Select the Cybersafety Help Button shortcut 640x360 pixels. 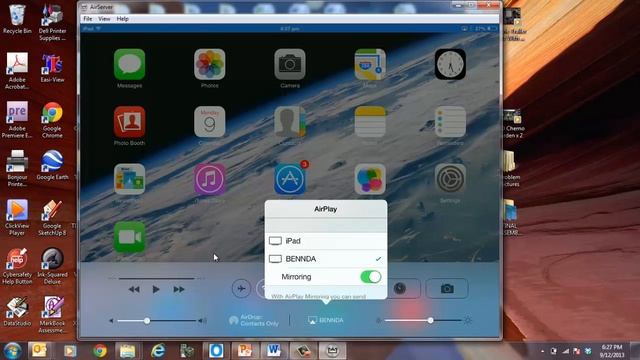click(17, 266)
